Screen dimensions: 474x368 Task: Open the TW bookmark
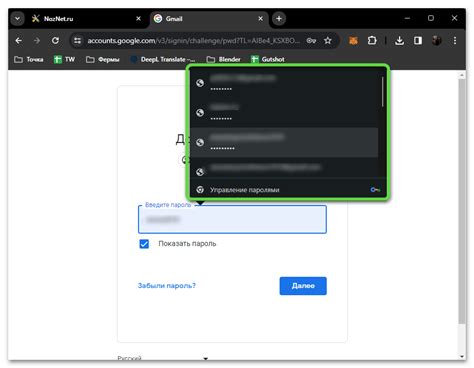click(x=64, y=59)
